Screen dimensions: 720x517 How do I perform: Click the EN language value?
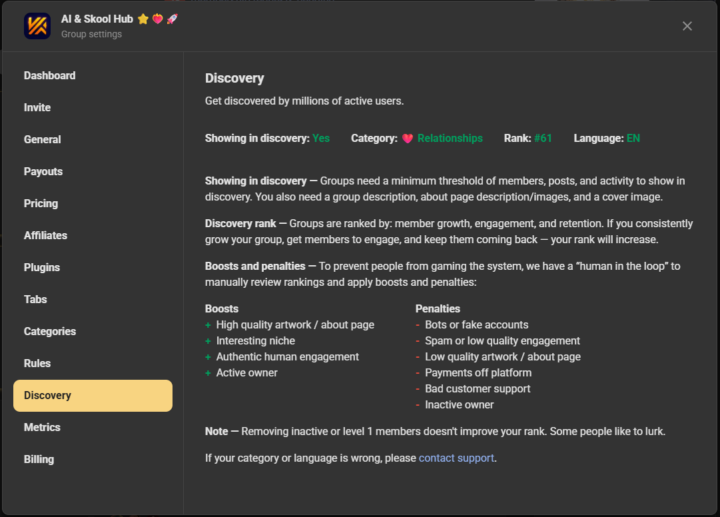633,138
